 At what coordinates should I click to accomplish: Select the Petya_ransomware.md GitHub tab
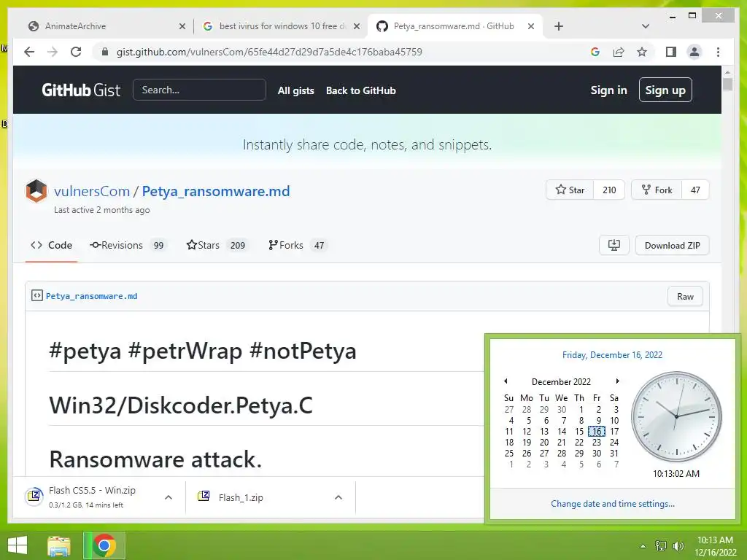[x=455, y=26]
